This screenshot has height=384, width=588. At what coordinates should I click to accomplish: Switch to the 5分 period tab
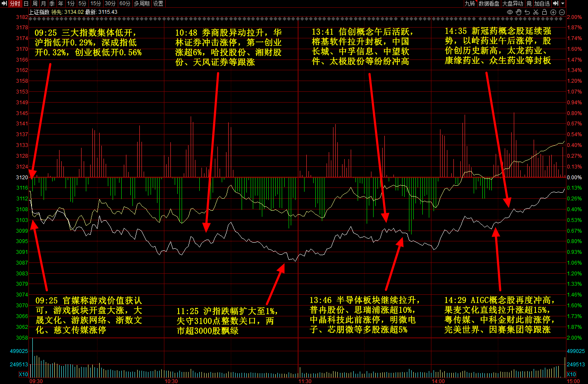tap(82, 3)
